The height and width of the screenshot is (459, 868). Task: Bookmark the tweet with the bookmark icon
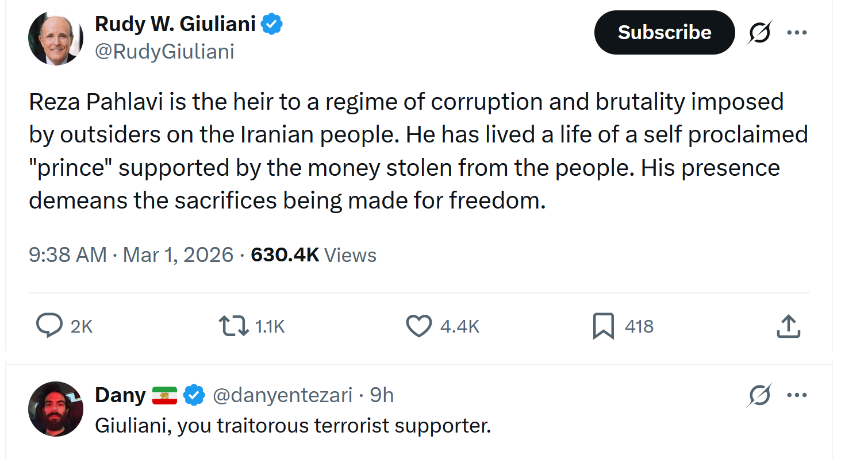(x=603, y=326)
